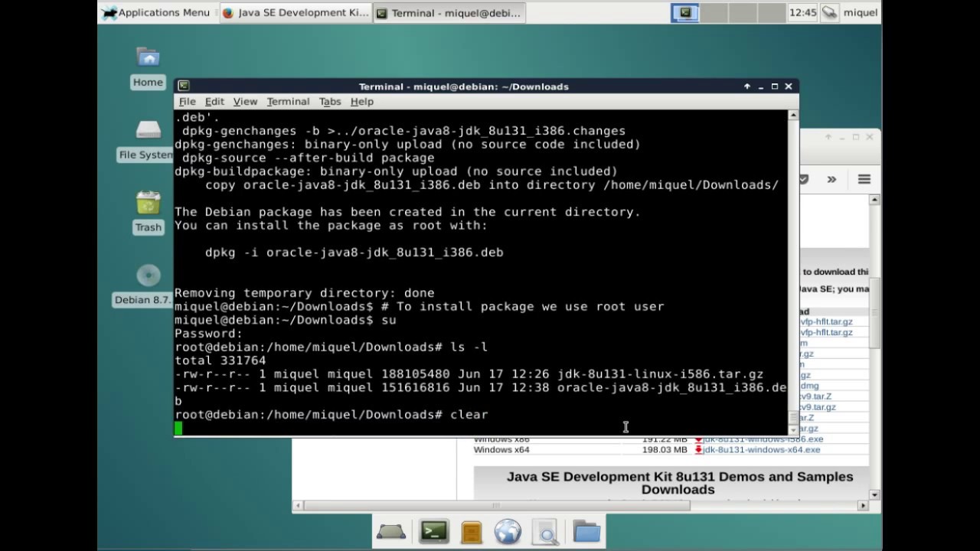Screen dimensions: 980x551
Task: Download jdk-8u131-windows-x64.exe link
Action: (761, 450)
